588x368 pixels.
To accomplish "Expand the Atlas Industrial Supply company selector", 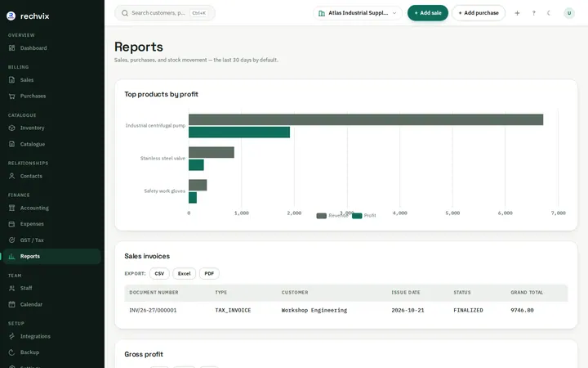I will (x=358, y=13).
